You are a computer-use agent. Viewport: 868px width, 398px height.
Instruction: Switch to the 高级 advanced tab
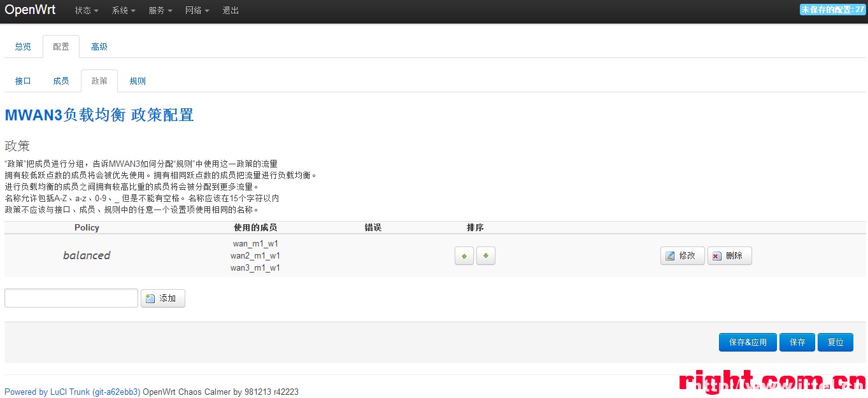coord(99,46)
